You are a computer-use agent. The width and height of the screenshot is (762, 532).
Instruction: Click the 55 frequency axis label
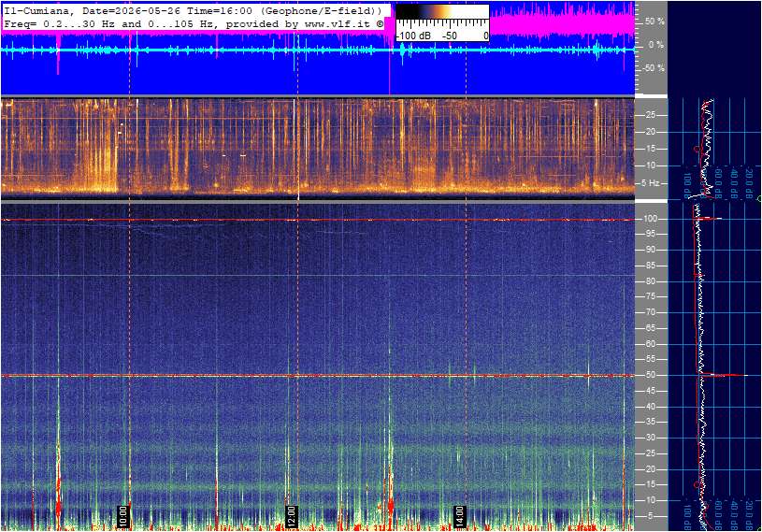(x=650, y=360)
